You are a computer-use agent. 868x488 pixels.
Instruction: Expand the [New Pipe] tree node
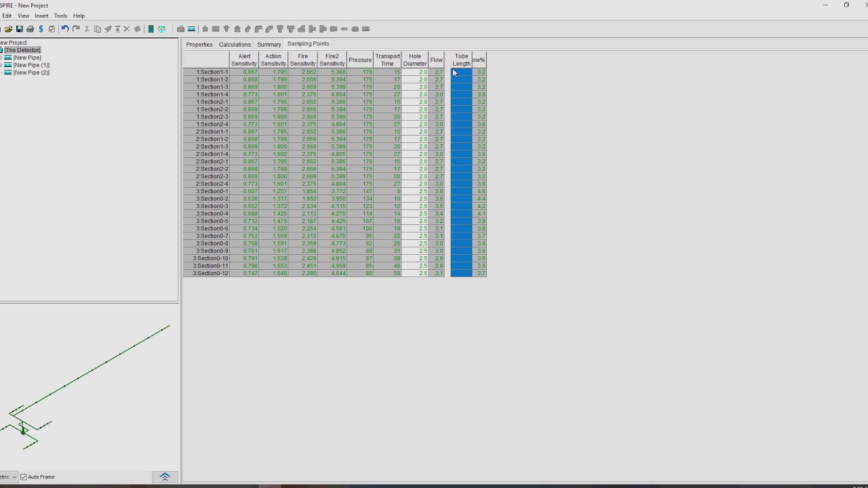[x=1, y=58]
